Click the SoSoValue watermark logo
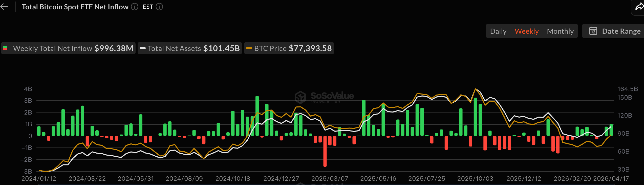Image resolution: width=644 pixels, height=185 pixels. [300, 97]
